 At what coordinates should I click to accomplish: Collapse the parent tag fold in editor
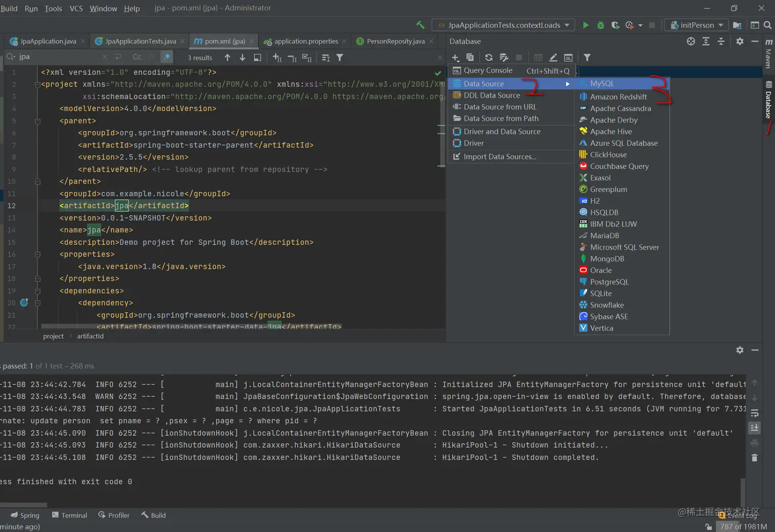pyautogui.click(x=37, y=121)
